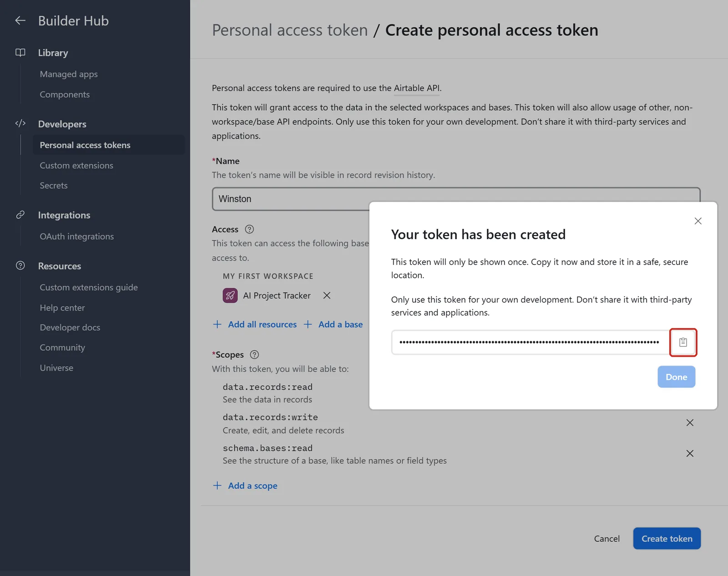
Task: Click the AI Project Tracker rocket icon
Action: click(230, 295)
